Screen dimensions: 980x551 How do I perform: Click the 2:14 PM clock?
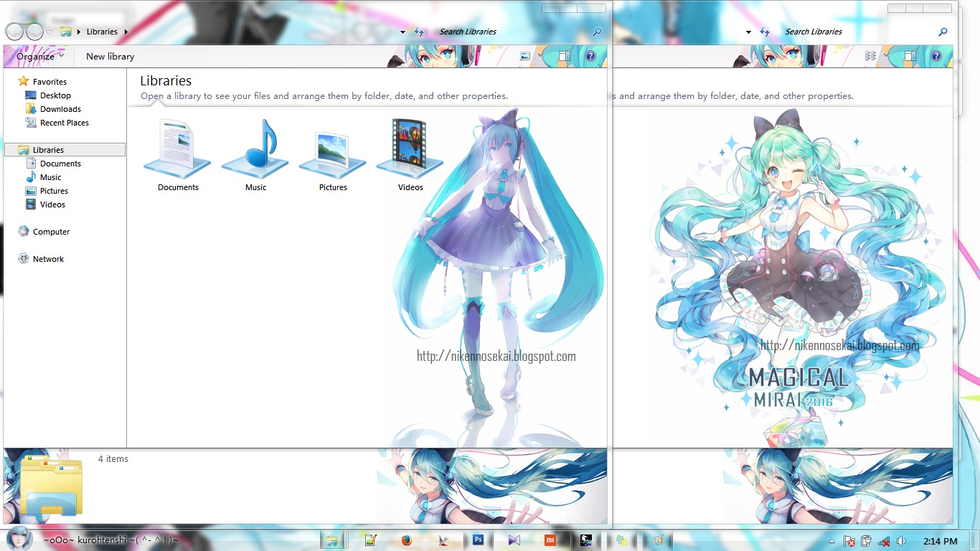[x=941, y=541]
